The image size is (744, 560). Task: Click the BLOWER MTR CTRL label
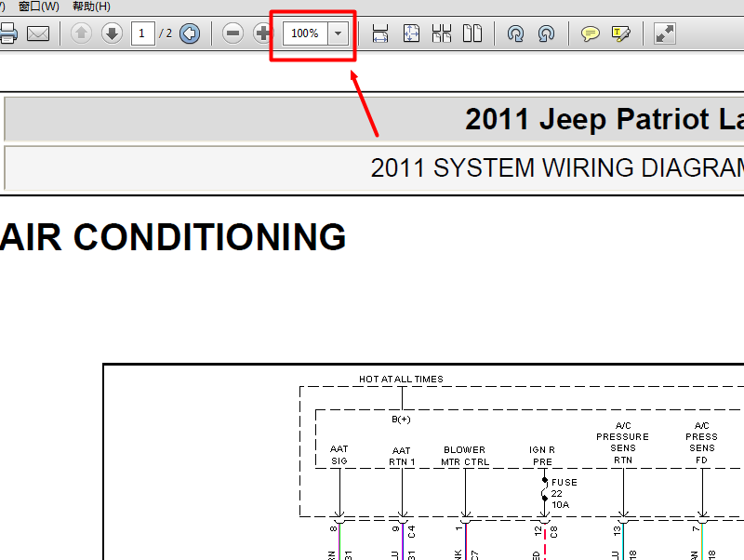coord(465,456)
